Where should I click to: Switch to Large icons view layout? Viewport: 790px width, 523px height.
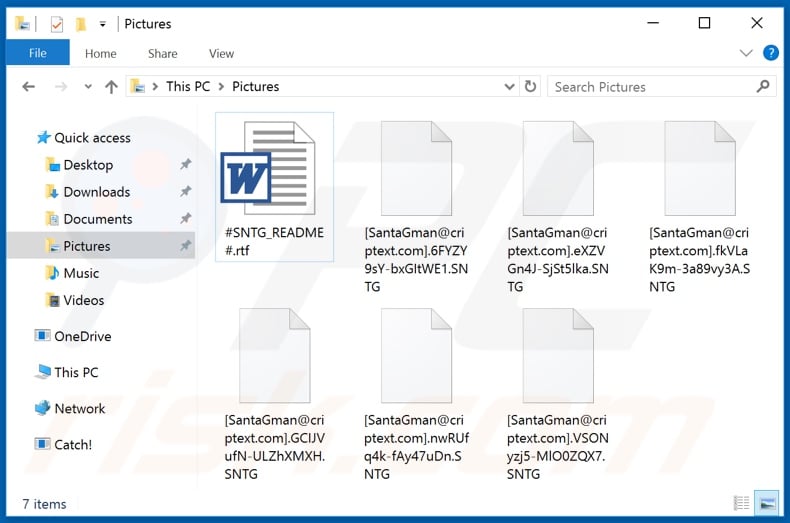click(767, 503)
